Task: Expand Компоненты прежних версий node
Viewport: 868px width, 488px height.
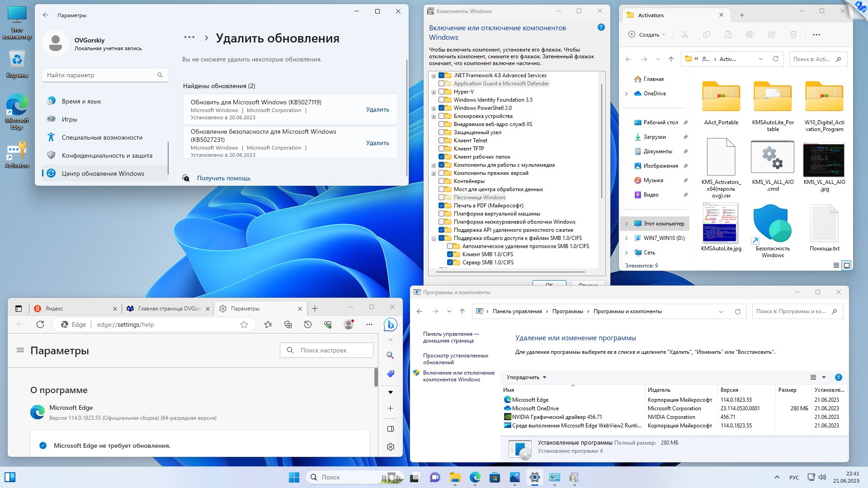Action: [434, 174]
